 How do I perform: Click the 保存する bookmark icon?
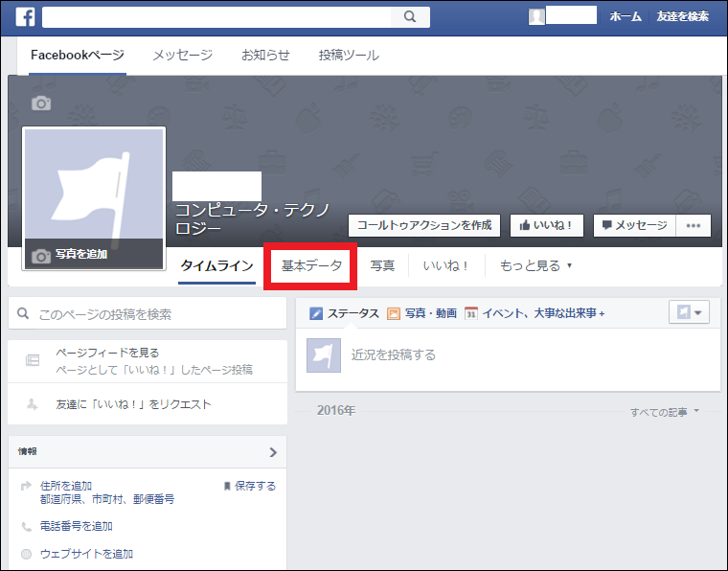[227, 486]
